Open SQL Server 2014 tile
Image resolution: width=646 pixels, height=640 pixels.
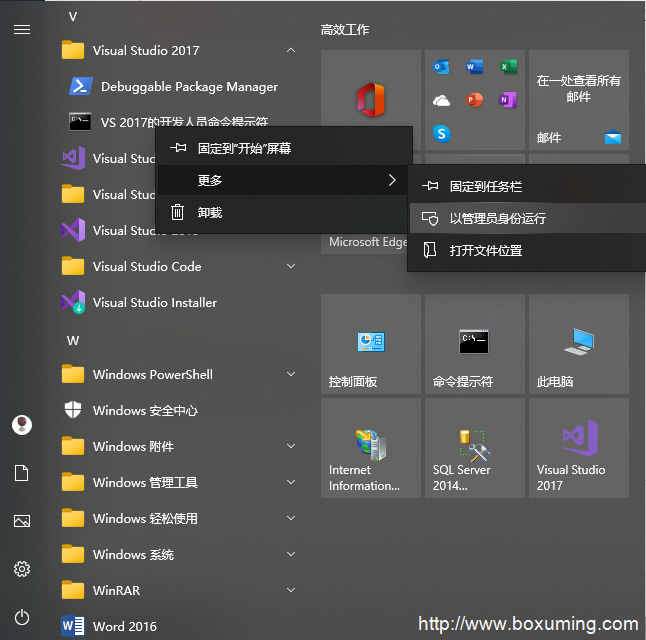[x=475, y=448]
